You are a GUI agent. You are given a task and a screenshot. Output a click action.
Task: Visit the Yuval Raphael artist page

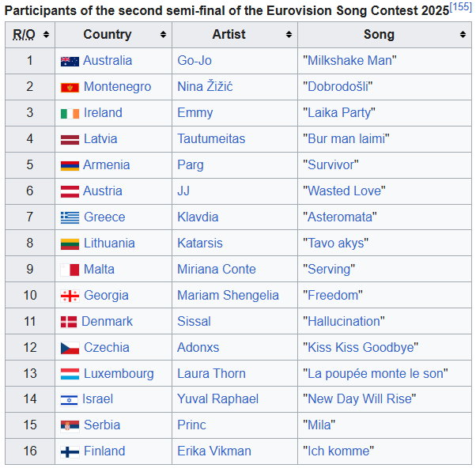point(217,398)
